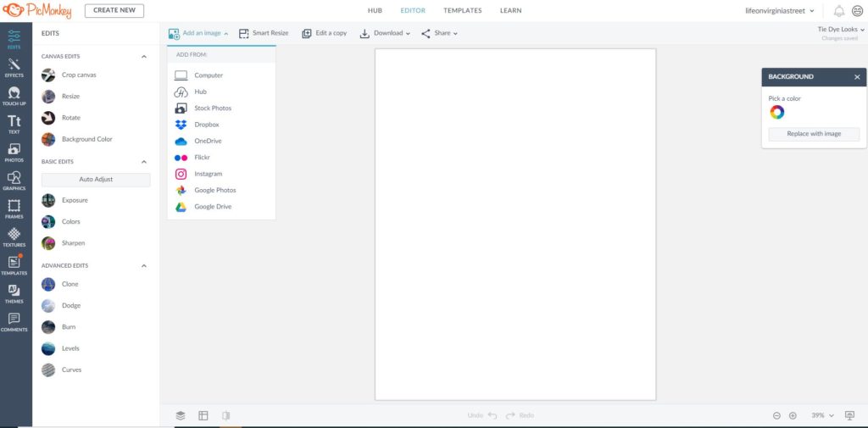Click the Layers icon in bottom bar
Screen dimensions: 868x428
tap(181, 415)
